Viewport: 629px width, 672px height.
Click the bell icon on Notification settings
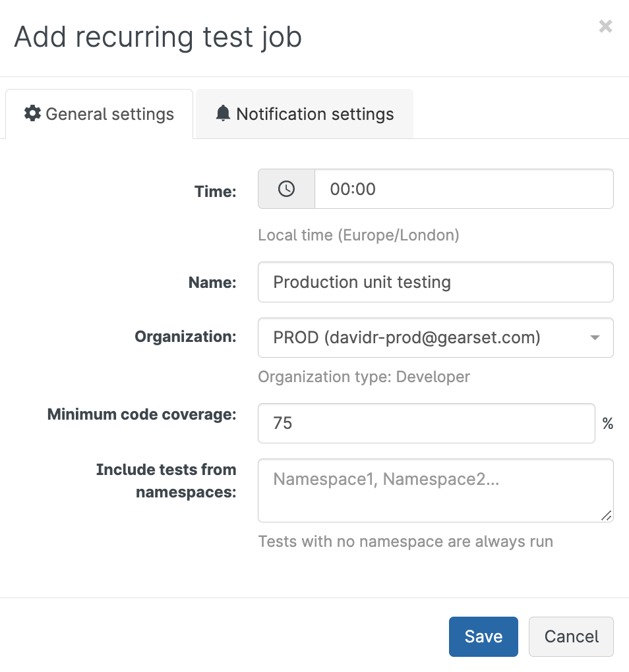(x=224, y=113)
